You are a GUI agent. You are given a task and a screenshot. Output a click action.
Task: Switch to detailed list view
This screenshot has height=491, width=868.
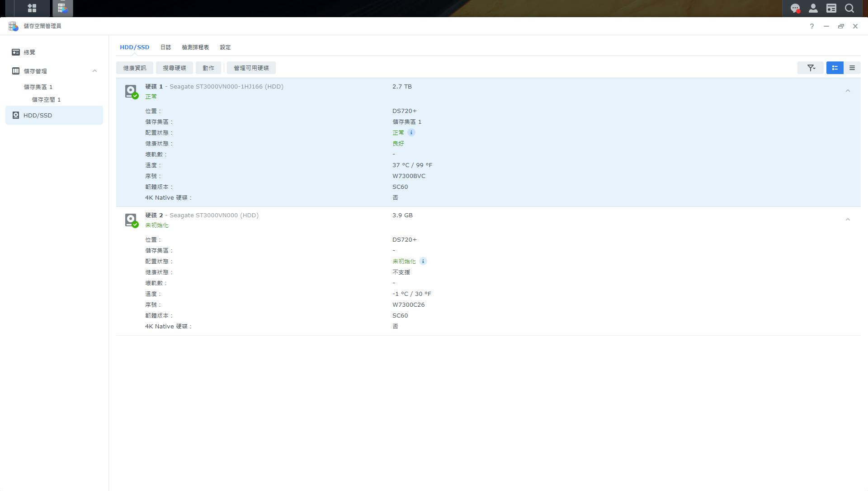tap(835, 68)
